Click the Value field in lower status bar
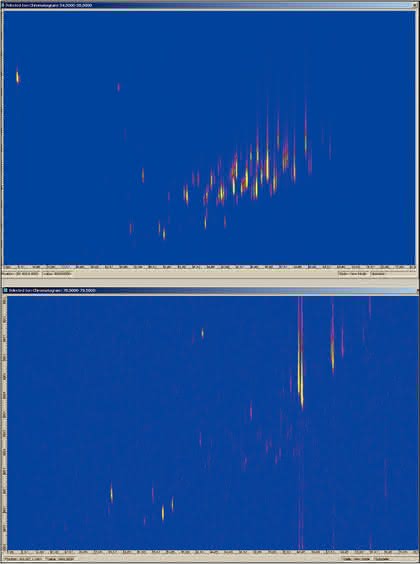 tap(60, 559)
